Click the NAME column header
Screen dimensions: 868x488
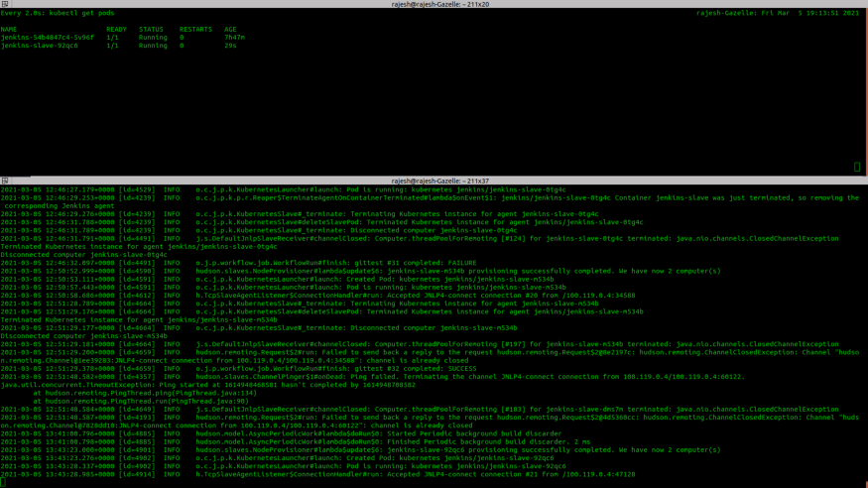[8, 30]
